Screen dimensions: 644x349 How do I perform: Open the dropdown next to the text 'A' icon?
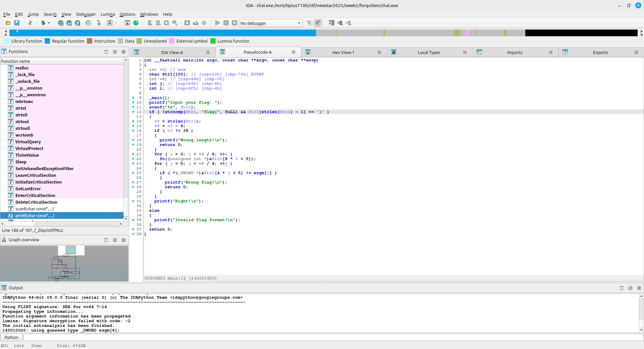click(116, 23)
